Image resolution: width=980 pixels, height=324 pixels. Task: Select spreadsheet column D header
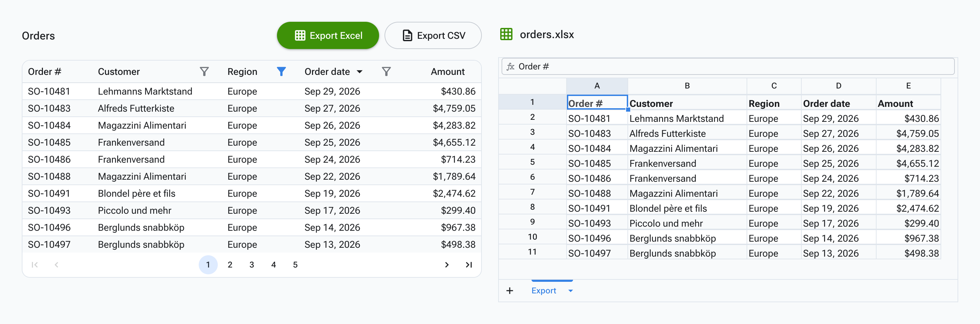(838, 86)
